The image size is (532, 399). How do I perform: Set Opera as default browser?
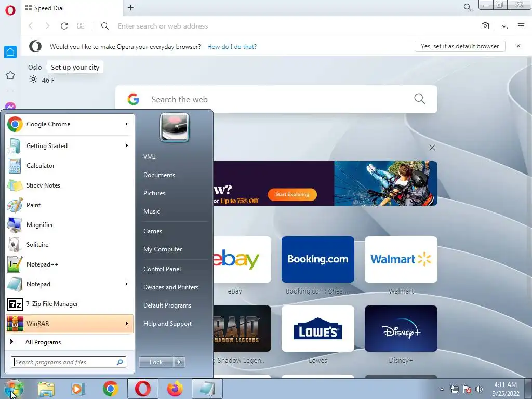(x=460, y=46)
